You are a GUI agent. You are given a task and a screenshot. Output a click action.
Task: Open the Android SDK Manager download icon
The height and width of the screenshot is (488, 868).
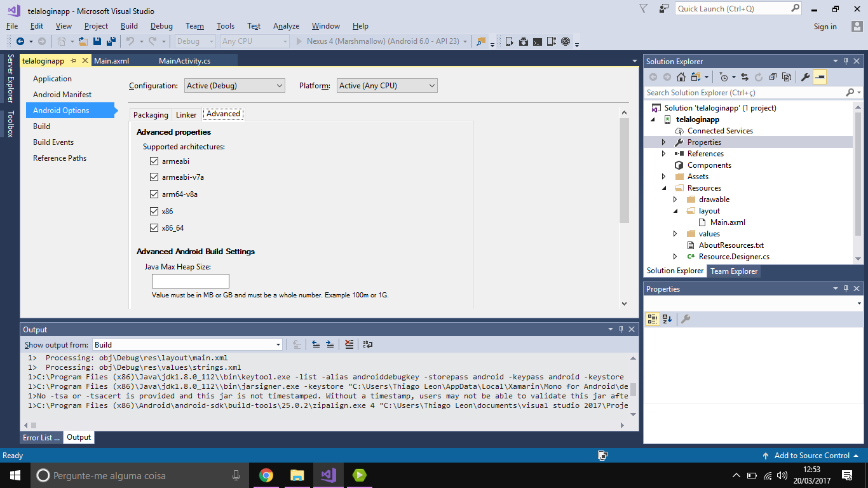tap(523, 41)
